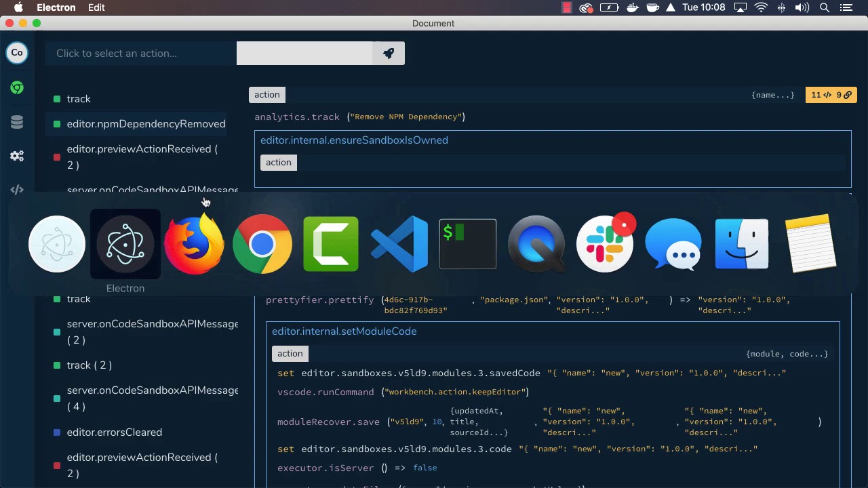Switch to Visual Studio Code in app switcher

coord(399,244)
